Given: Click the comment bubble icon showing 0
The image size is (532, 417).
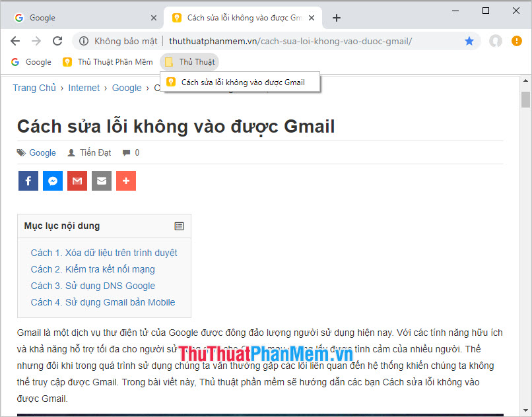Looking at the screenshot, I should (127, 152).
